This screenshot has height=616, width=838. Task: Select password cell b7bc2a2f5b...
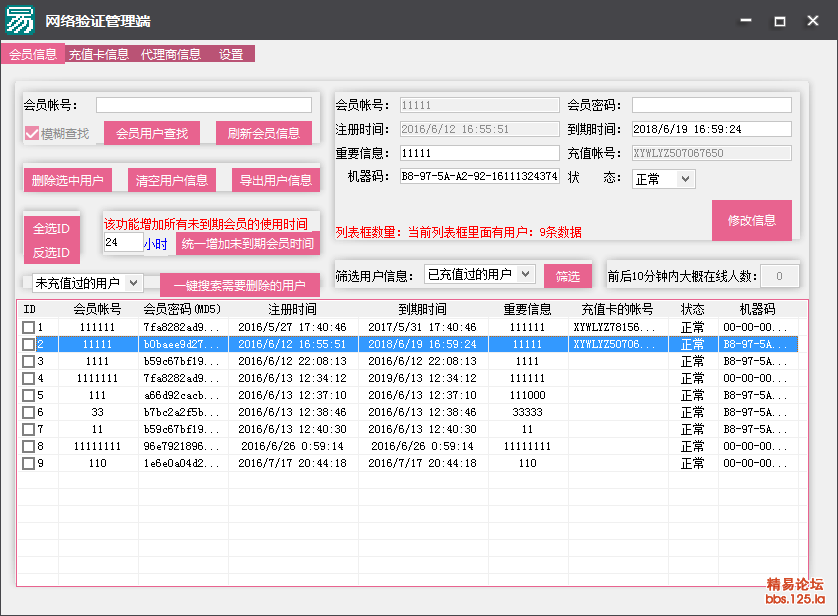click(182, 412)
